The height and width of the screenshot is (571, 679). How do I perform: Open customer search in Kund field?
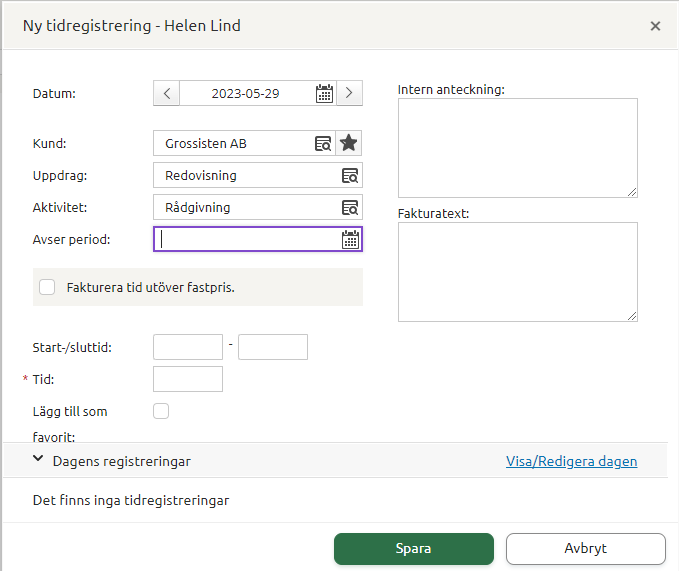point(323,143)
